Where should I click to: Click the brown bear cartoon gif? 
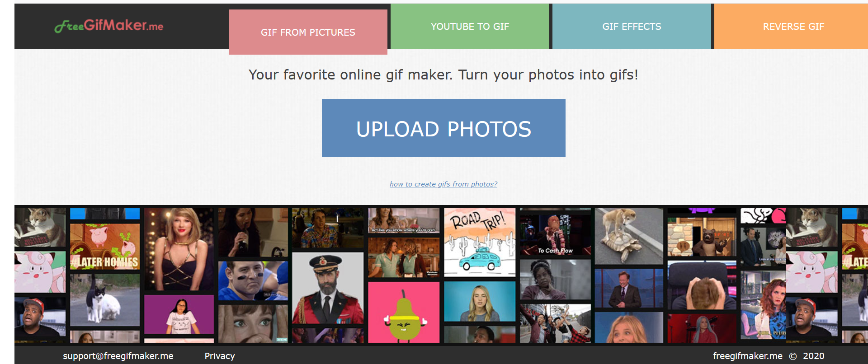tap(702, 236)
